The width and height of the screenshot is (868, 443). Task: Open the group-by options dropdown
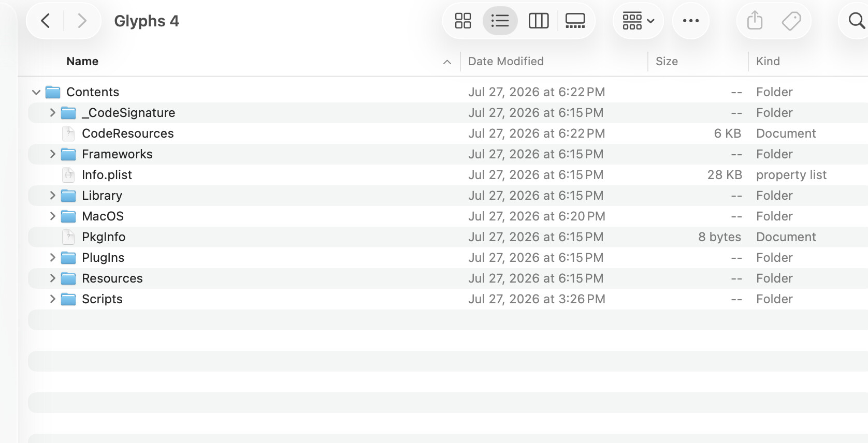pos(638,21)
